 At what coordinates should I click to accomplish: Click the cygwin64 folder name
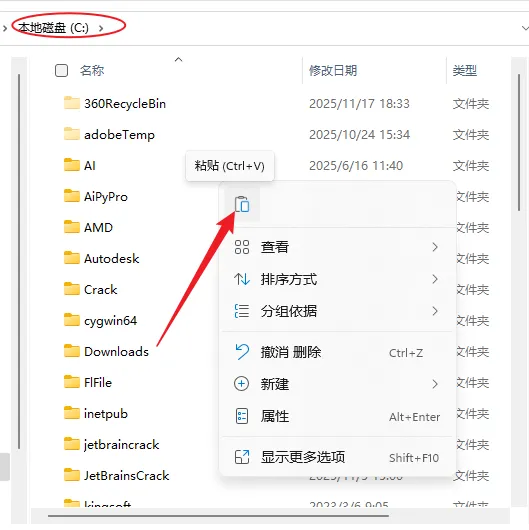111,321
